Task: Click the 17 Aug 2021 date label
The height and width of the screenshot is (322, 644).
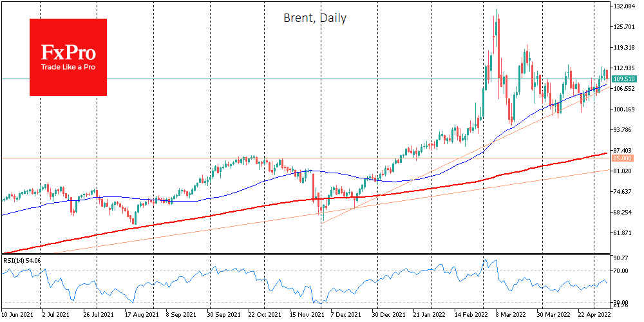Action: coord(140,316)
